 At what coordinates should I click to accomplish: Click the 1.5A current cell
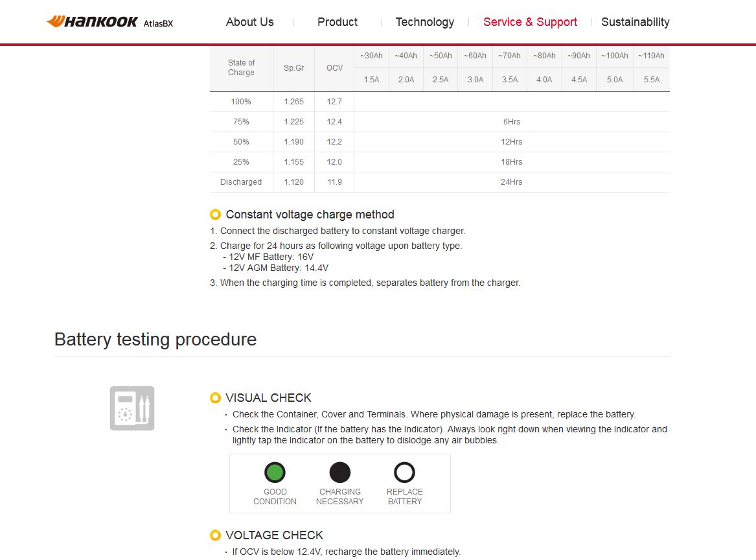pyautogui.click(x=371, y=80)
